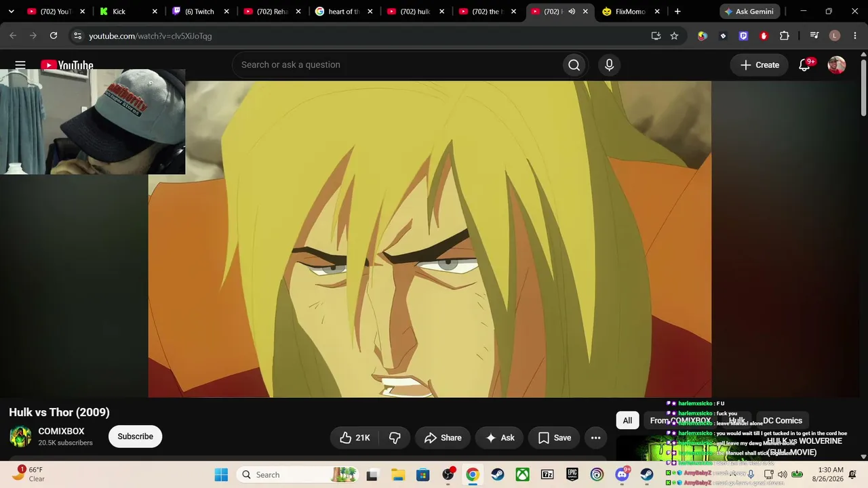The width and height of the screenshot is (868, 488).
Task: Select the DC Comics filter chip
Action: [x=783, y=421]
